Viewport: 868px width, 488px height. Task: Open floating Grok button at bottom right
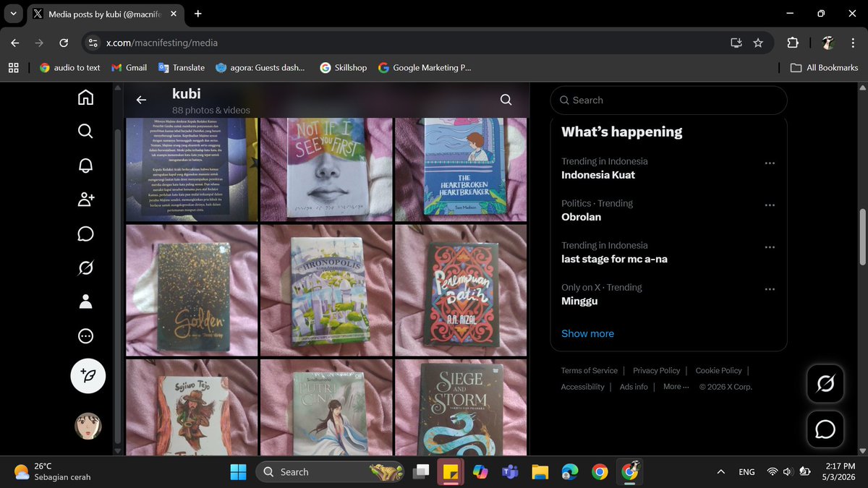pos(825,384)
